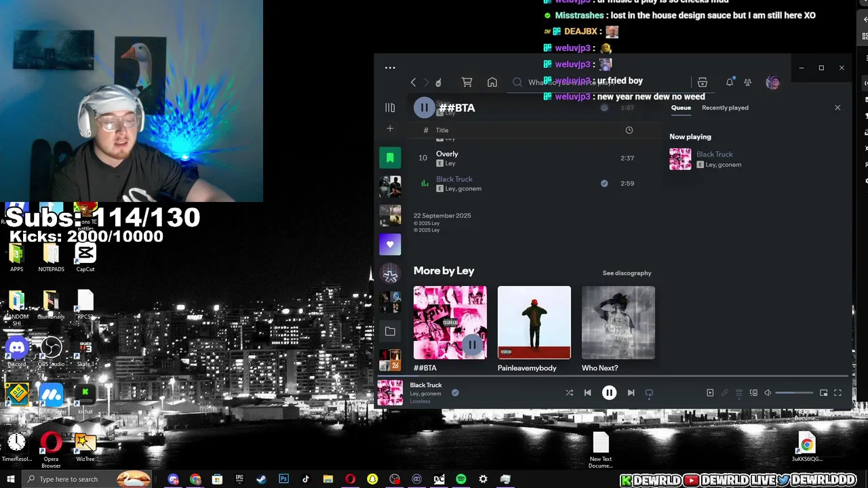The height and width of the screenshot is (488, 868).
Task: Open Spotify notifications bell
Action: (730, 83)
